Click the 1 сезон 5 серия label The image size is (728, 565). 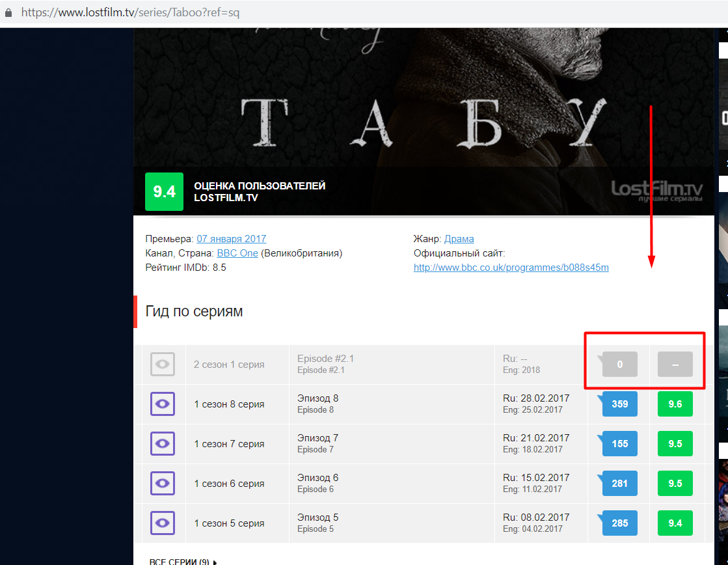point(229,523)
